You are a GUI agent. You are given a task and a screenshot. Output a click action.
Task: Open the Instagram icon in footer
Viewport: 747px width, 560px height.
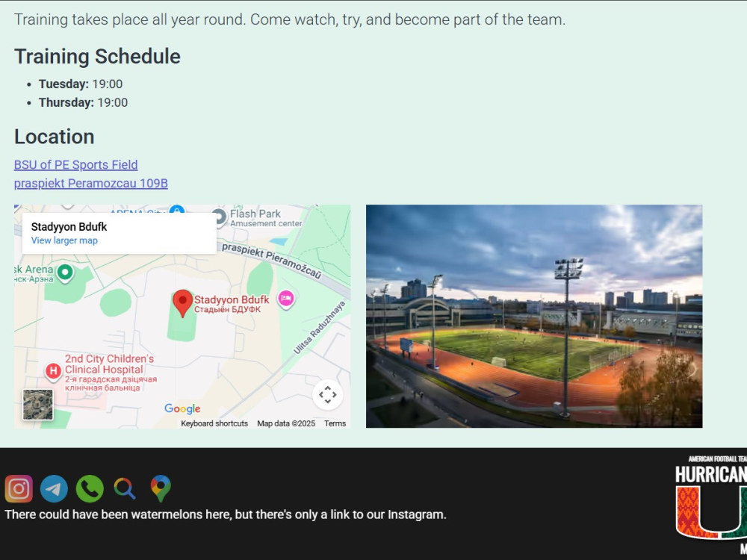point(19,488)
